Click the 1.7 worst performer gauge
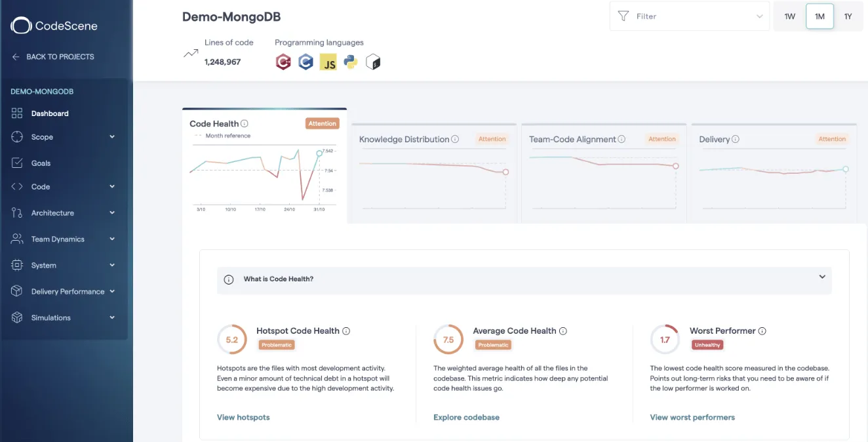Viewport: 868px width, 442px height. point(665,340)
